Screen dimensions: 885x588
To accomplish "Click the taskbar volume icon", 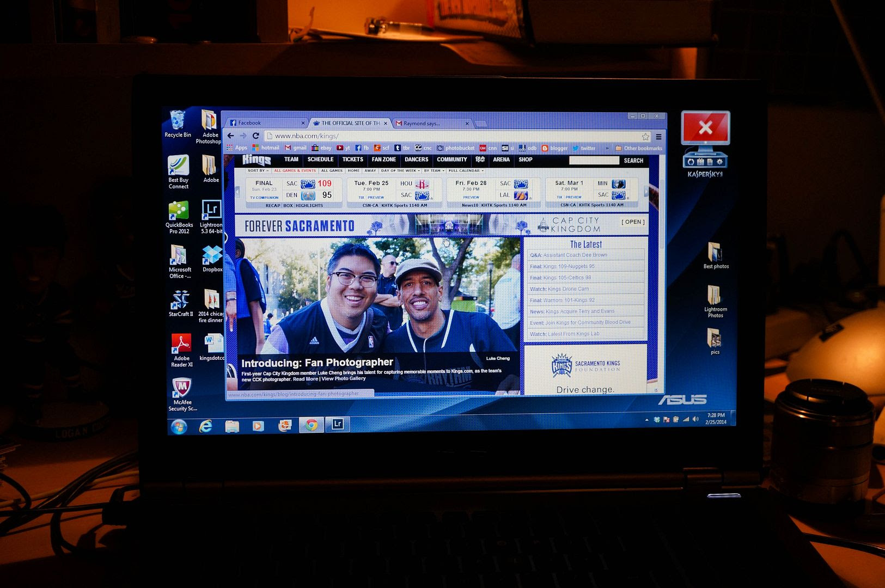I will pos(695,419).
